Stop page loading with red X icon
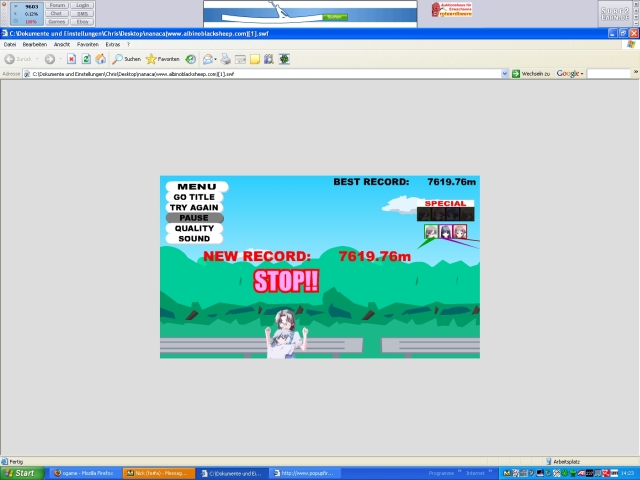The image size is (640, 480). coord(71,59)
